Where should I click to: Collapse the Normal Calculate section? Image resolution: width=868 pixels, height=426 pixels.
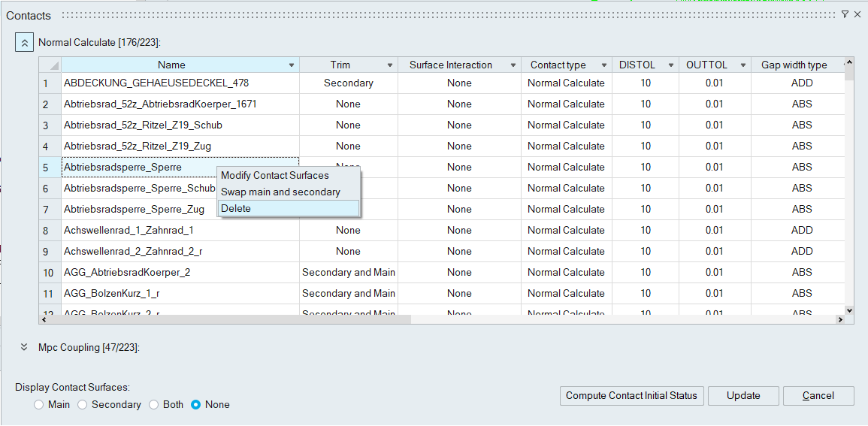(25, 43)
